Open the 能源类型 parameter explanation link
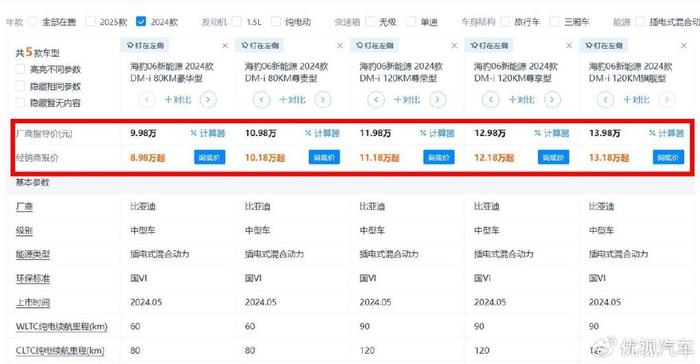The width and height of the screenshot is (700, 364). (33, 255)
